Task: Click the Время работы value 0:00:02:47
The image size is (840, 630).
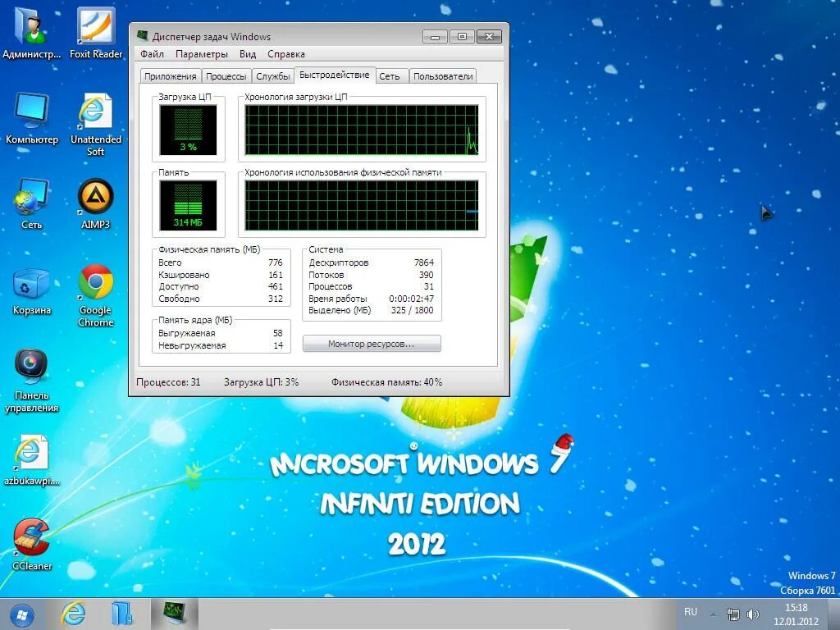Action: click(x=412, y=299)
